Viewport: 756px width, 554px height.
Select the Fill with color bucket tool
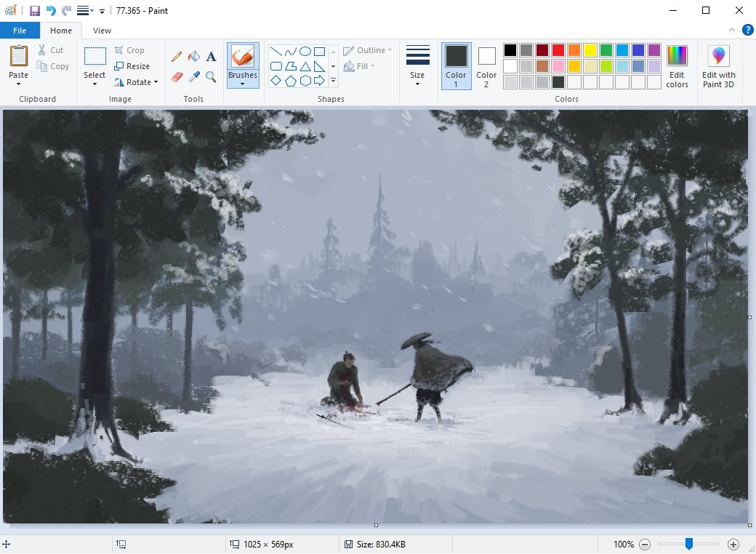tap(193, 57)
